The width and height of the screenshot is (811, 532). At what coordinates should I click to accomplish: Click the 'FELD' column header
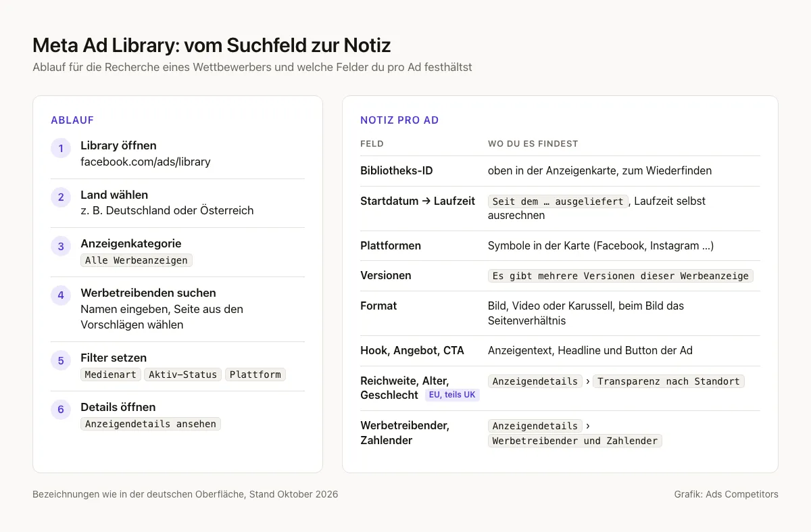click(372, 144)
